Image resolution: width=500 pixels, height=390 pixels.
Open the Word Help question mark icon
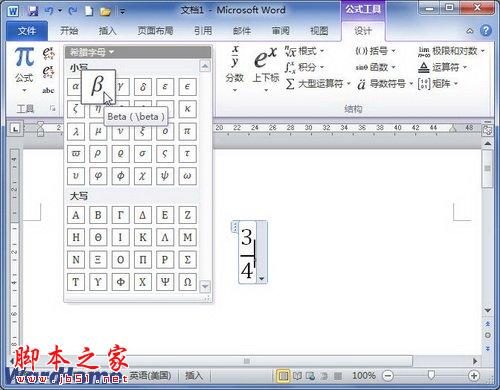[x=486, y=31]
